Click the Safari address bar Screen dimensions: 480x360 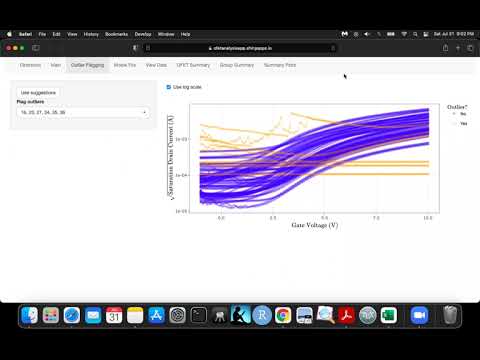coord(240,48)
